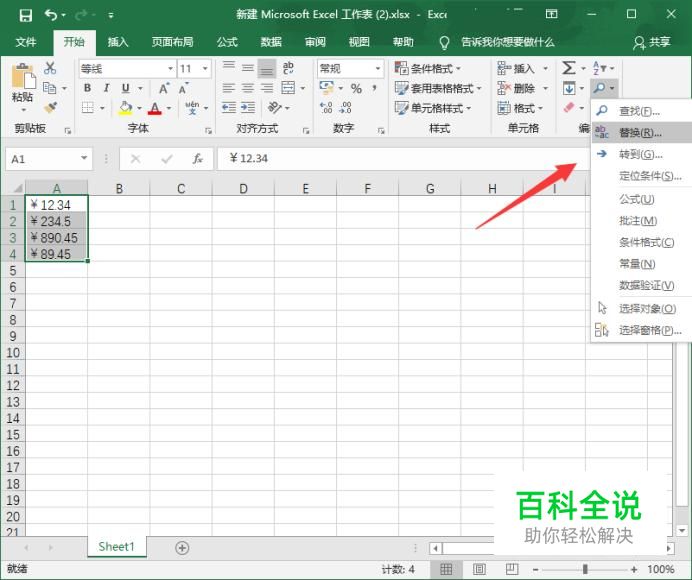The image size is (692, 580).
Task: Choose 定位条件(S) menu entry
Action: pyautogui.click(x=642, y=176)
